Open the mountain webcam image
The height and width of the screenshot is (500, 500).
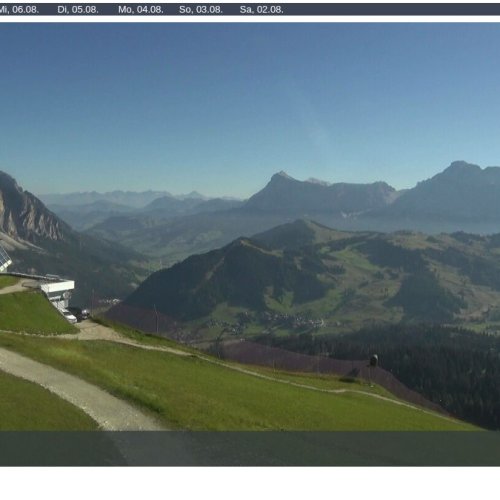tap(250, 244)
